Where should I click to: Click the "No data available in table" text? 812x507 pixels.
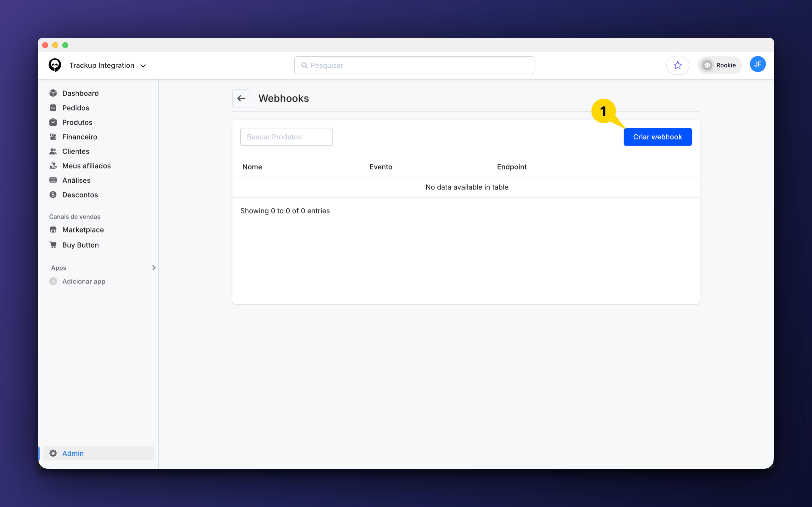(x=467, y=187)
